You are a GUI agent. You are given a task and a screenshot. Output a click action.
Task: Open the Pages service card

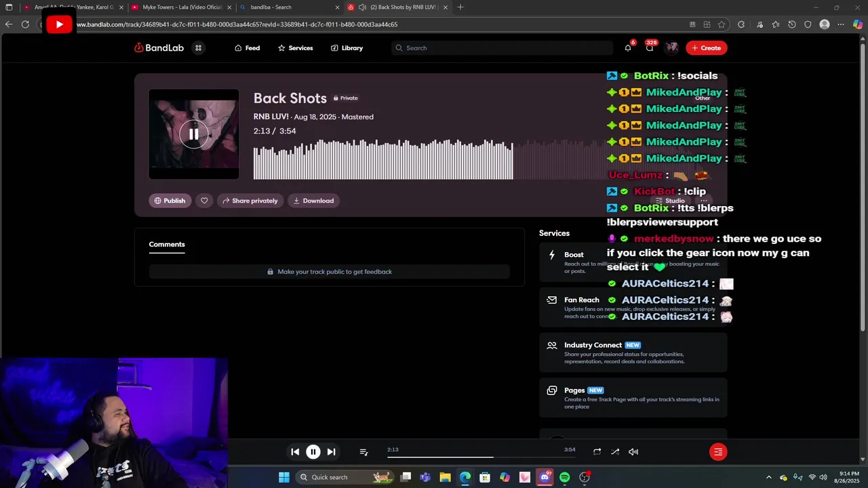pos(633,398)
